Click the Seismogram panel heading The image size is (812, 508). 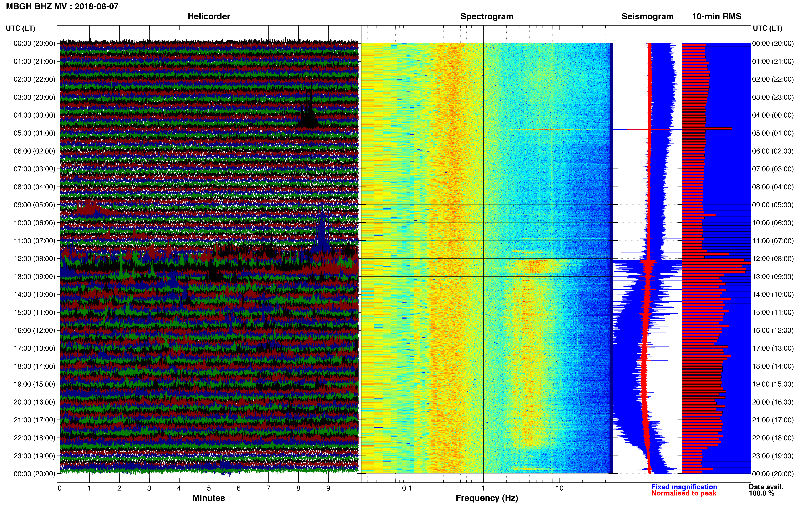648,16
